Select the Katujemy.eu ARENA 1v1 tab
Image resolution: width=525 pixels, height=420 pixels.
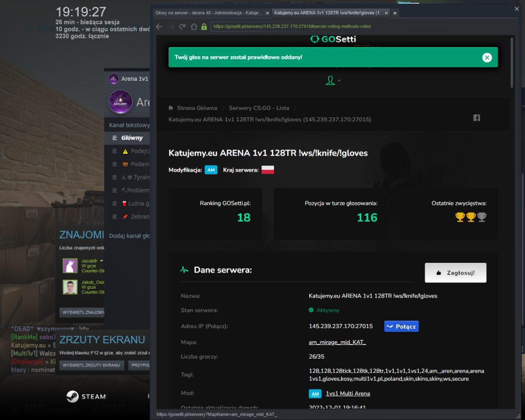point(328,13)
